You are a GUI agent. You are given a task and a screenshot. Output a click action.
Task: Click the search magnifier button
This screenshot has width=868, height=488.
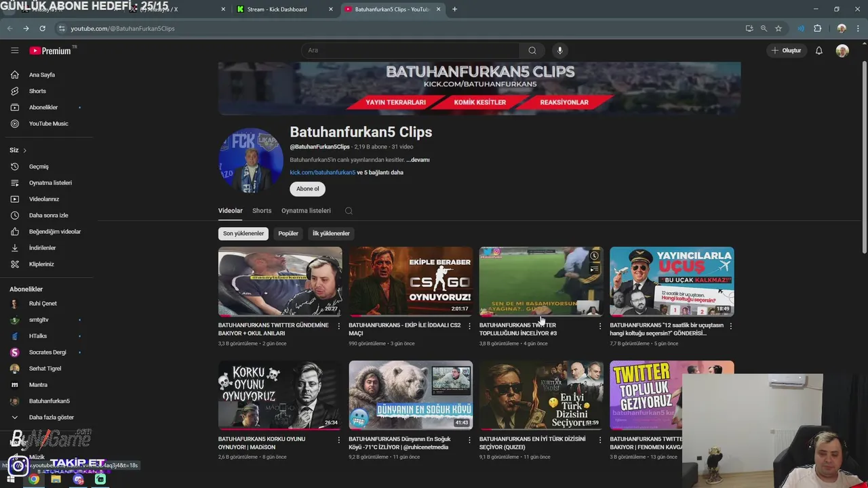point(532,50)
